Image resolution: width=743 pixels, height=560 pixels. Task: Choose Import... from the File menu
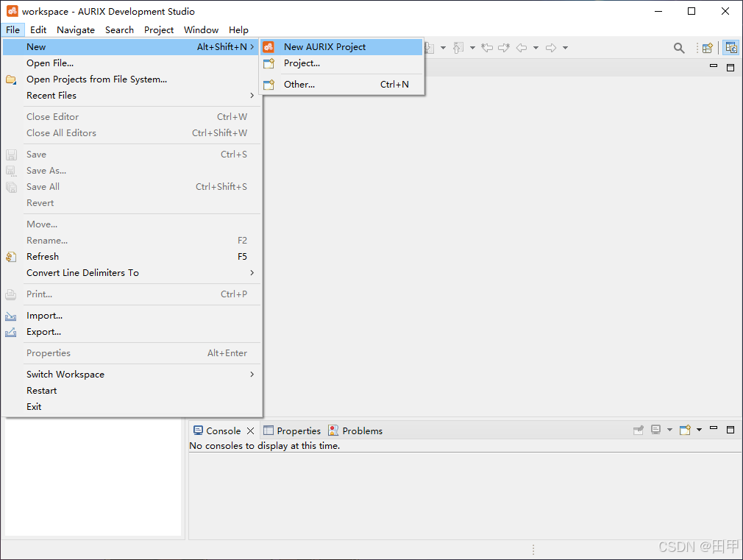point(131,316)
